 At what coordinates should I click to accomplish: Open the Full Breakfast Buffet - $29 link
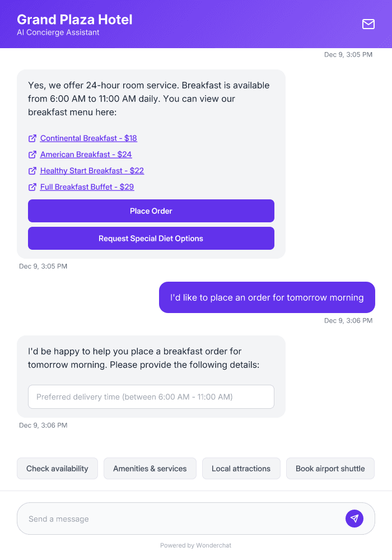[x=86, y=186]
